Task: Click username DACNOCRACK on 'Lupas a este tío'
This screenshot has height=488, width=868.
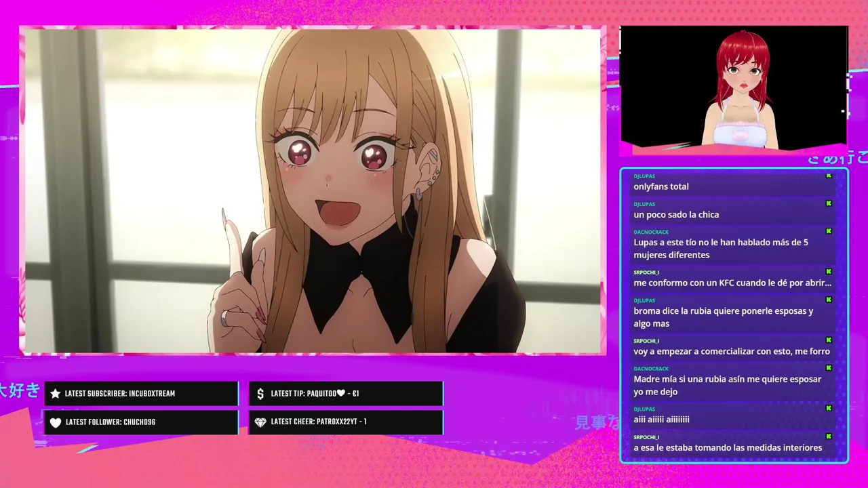Action: coord(651,232)
